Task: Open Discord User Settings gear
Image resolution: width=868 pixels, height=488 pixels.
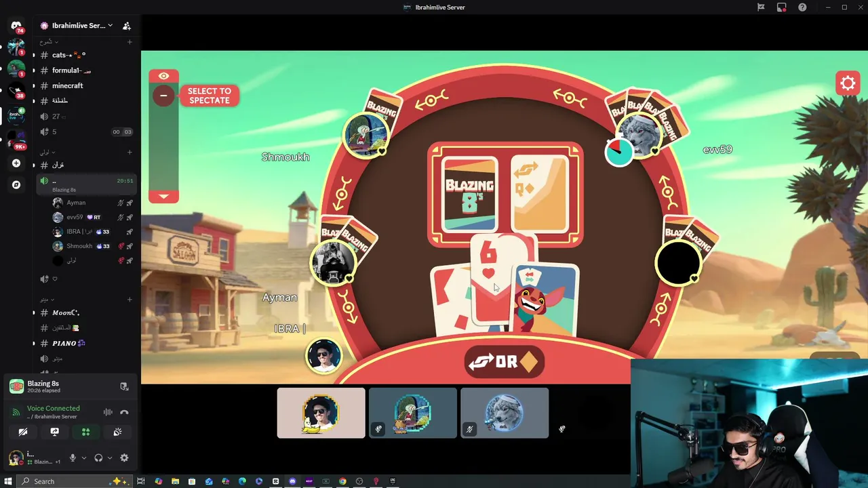Action: 124,458
